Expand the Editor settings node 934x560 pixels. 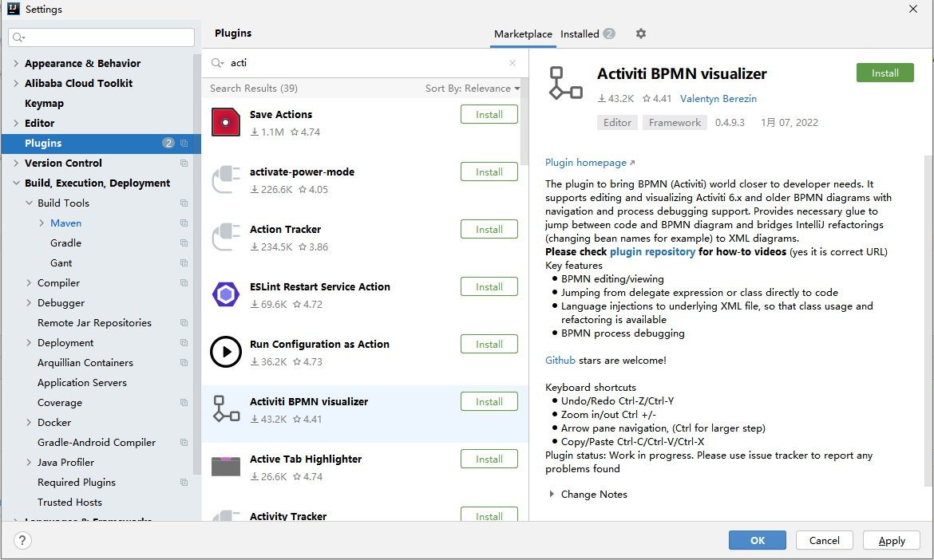tap(16, 123)
